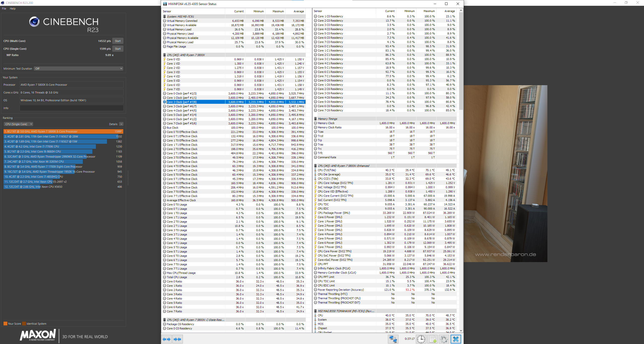Click the 'CPU [#0]: AMD Ryzen 7 5800X' group icon
This screenshot has width=644, height=344.
click(x=165, y=55)
